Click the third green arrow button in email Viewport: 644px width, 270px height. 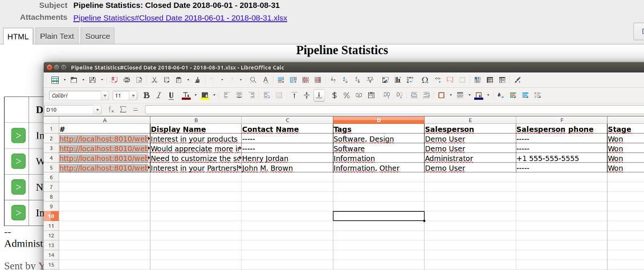pyautogui.click(x=18, y=187)
